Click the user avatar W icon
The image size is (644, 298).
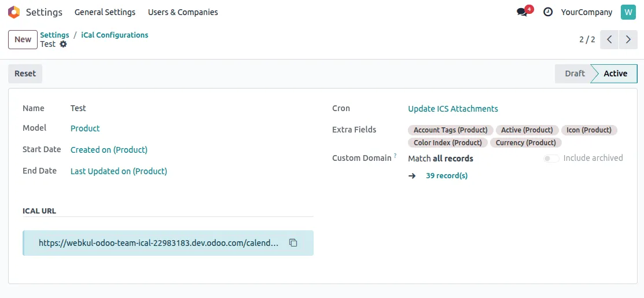click(628, 12)
